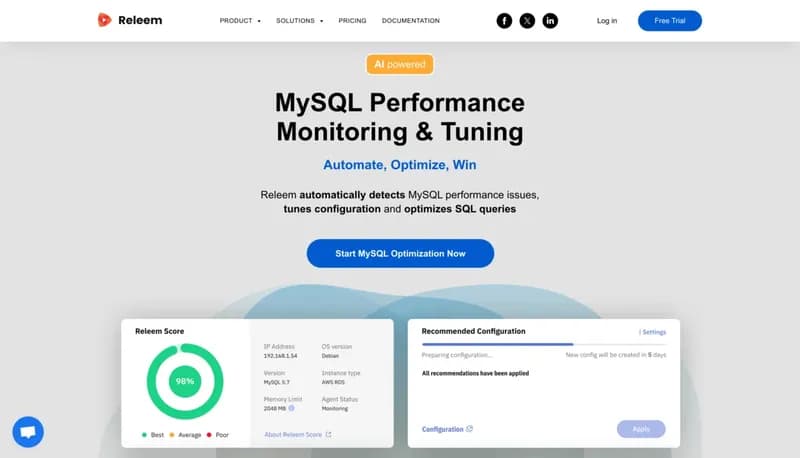
Task: Click the 'Automate, Optimize, Win' tagline
Action: pos(399,165)
